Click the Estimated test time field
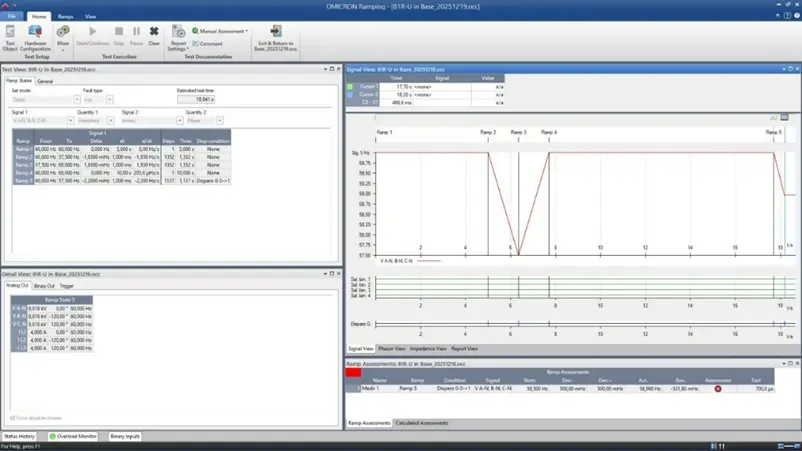The height and width of the screenshot is (451, 802). [196, 99]
